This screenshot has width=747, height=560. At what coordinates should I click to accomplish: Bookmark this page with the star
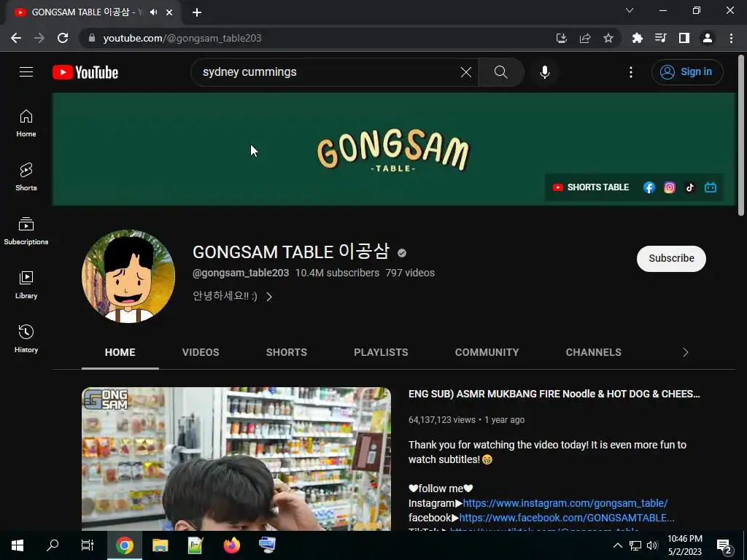608,38
